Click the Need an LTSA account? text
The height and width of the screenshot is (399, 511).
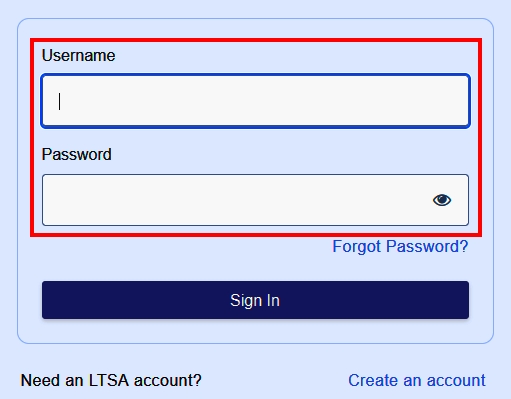tap(111, 380)
